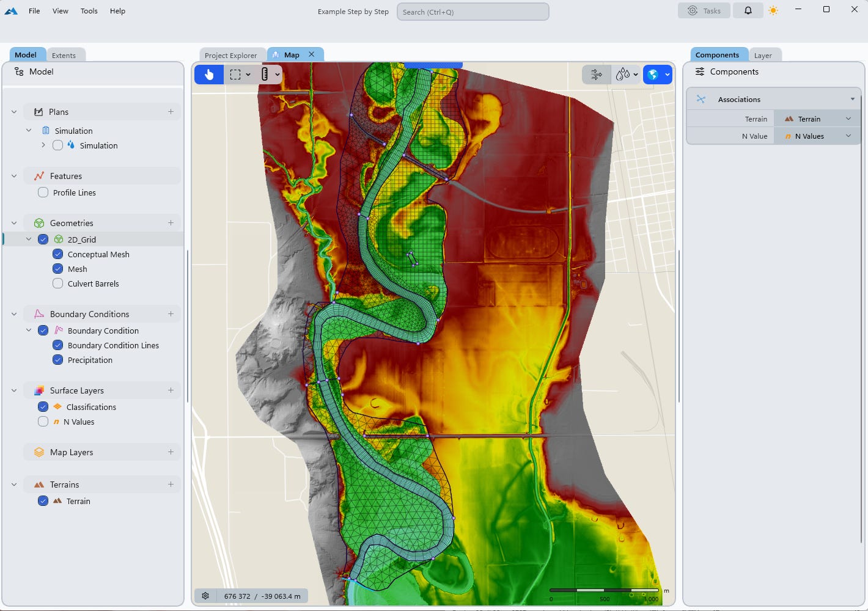This screenshot has width=868, height=611.
Task: Add a surface layer with plus icon
Action: [171, 390]
